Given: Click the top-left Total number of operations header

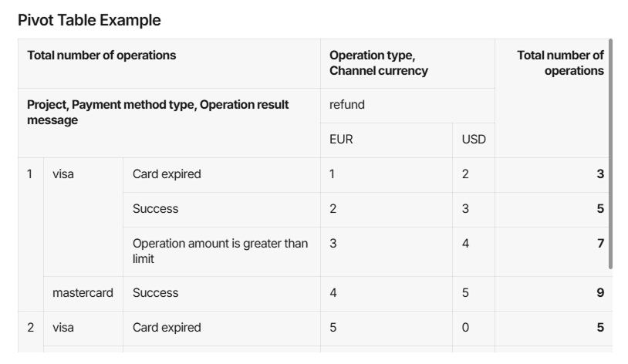Looking at the screenshot, I should point(169,63).
